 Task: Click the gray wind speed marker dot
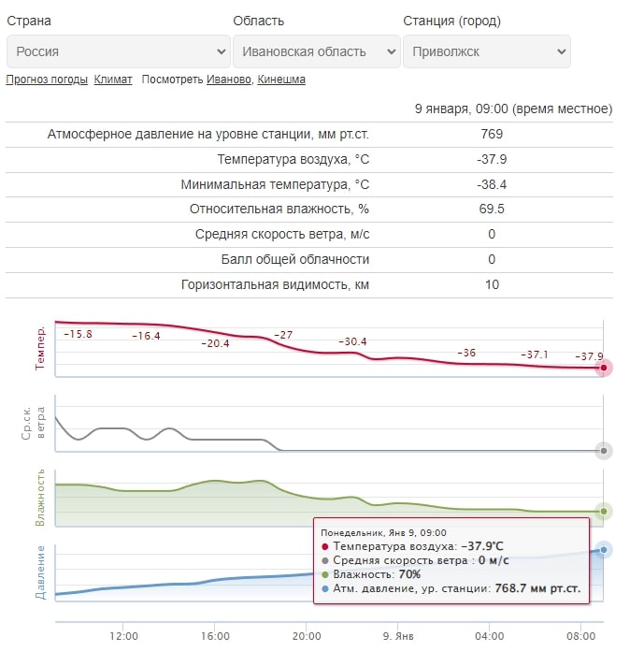coord(603,451)
